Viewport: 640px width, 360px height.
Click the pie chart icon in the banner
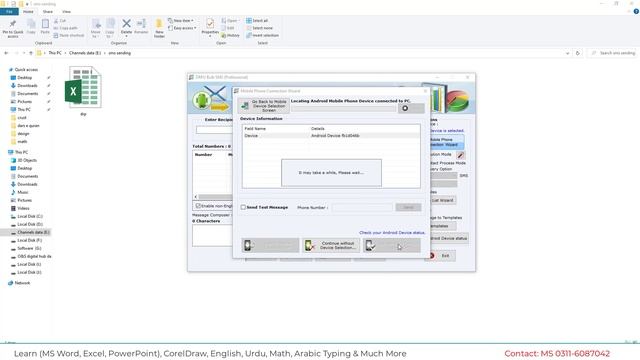tap(458, 100)
